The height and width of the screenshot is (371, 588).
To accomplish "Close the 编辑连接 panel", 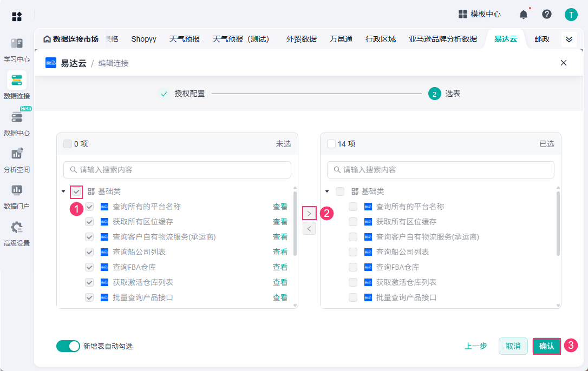I will click(x=564, y=63).
